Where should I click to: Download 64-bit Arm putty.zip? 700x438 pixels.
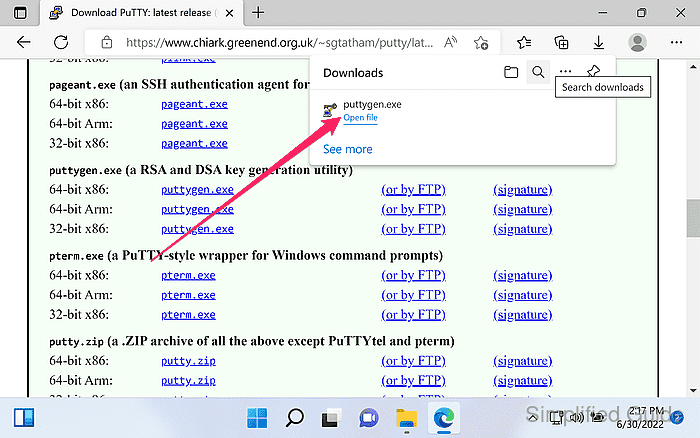[188, 380]
